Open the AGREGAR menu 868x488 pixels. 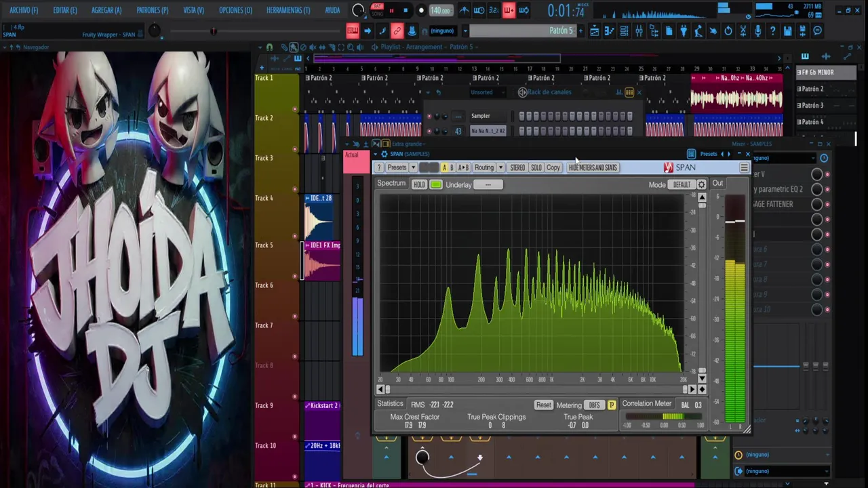[106, 10]
